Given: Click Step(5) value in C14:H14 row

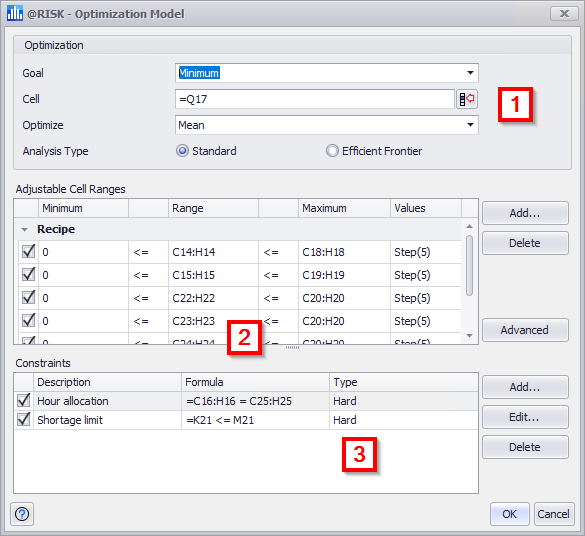Looking at the screenshot, I should [426, 252].
